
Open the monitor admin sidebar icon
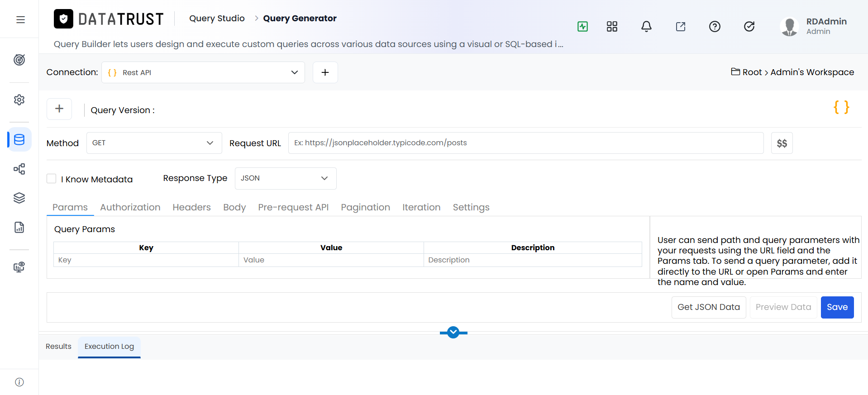pyautogui.click(x=19, y=267)
